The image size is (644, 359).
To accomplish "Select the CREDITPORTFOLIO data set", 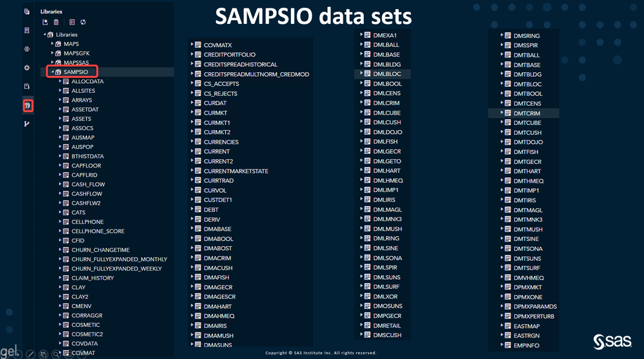I will click(x=230, y=55).
